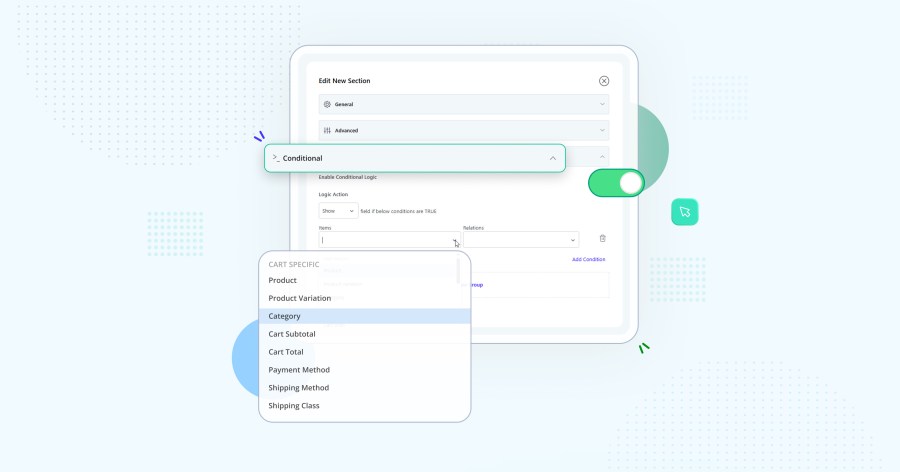Expand the General section chevron
The image size is (900, 472).
point(602,105)
